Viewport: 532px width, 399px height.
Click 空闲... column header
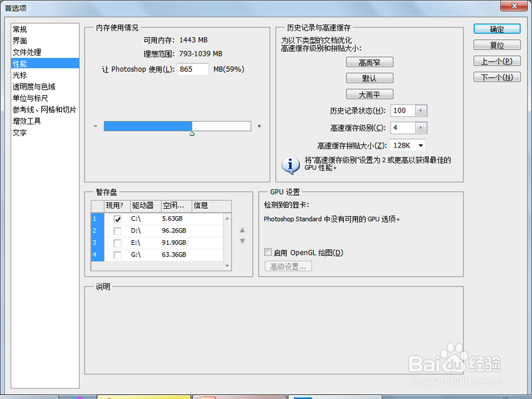(x=176, y=205)
